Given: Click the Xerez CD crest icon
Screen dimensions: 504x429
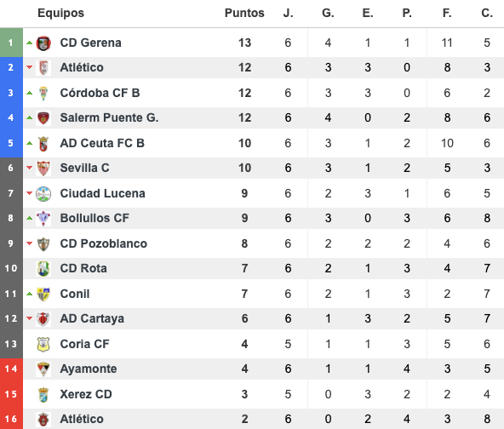Looking at the screenshot, I should click(43, 395).
